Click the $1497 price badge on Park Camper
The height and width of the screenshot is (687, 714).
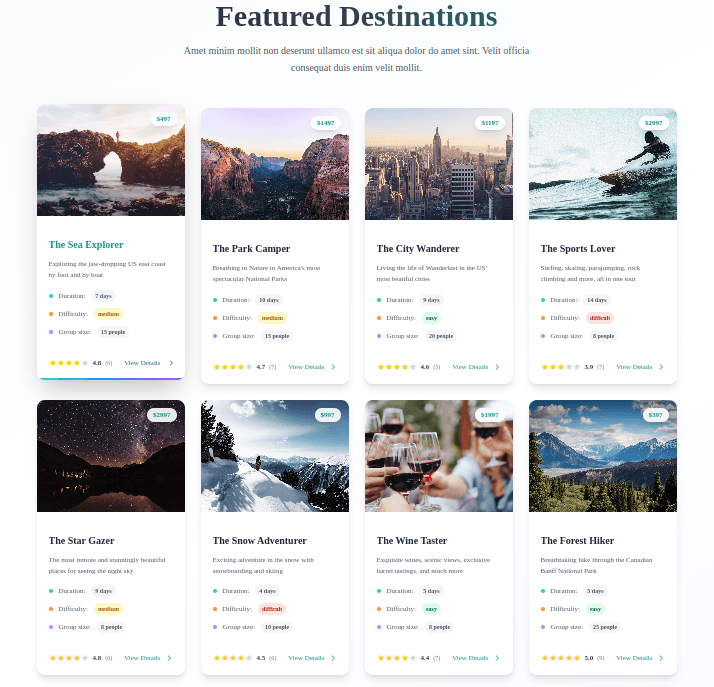pyautogui.click(x=326, y=123)
